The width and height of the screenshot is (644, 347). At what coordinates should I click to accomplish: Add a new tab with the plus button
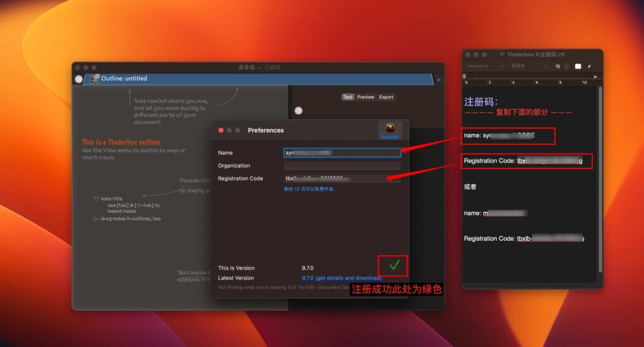(438, 80)
